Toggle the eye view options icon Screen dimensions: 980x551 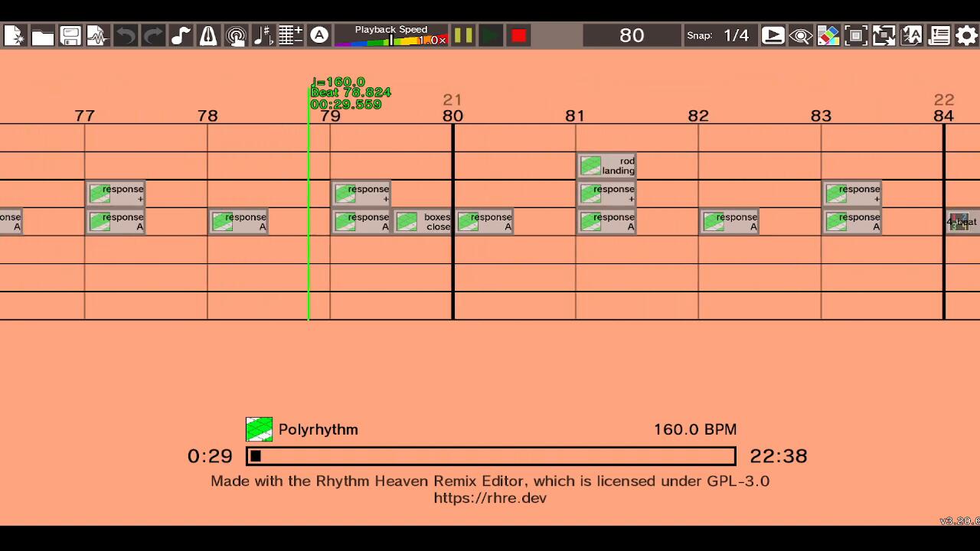pyautogui.click(x=801, y=36)
